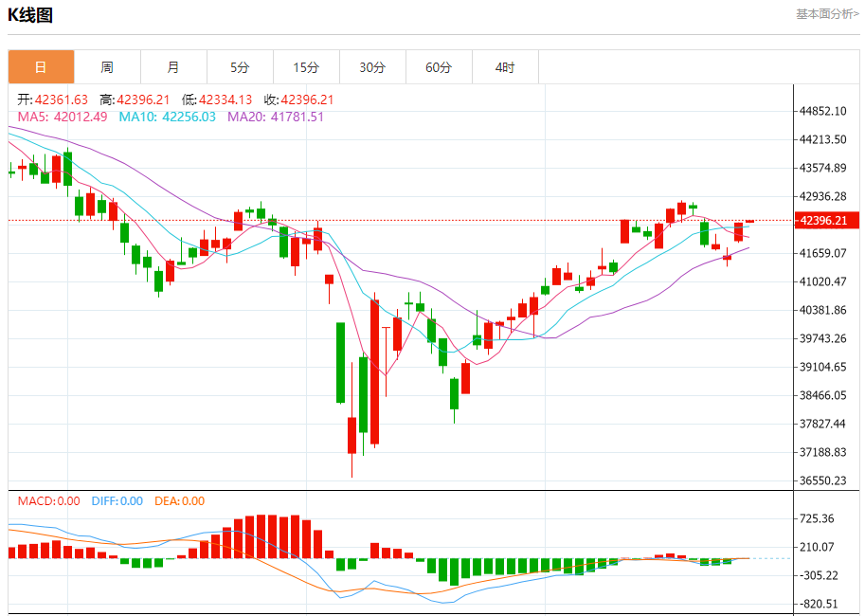Click the 37827.44 price axis label
This screenshot has height=616, width=865.
coord(823,424)
